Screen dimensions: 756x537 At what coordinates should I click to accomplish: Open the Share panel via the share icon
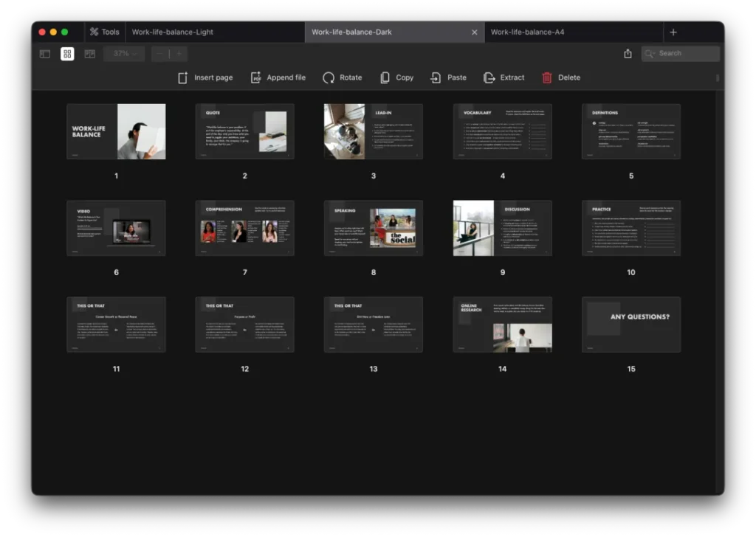point(628,54)
